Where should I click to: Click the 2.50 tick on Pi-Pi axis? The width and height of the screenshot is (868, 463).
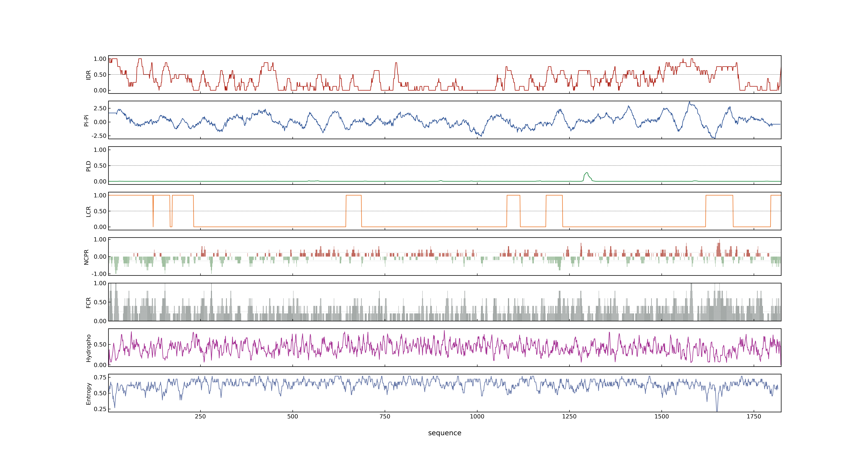pyautogui.click(x=100, y=108)
